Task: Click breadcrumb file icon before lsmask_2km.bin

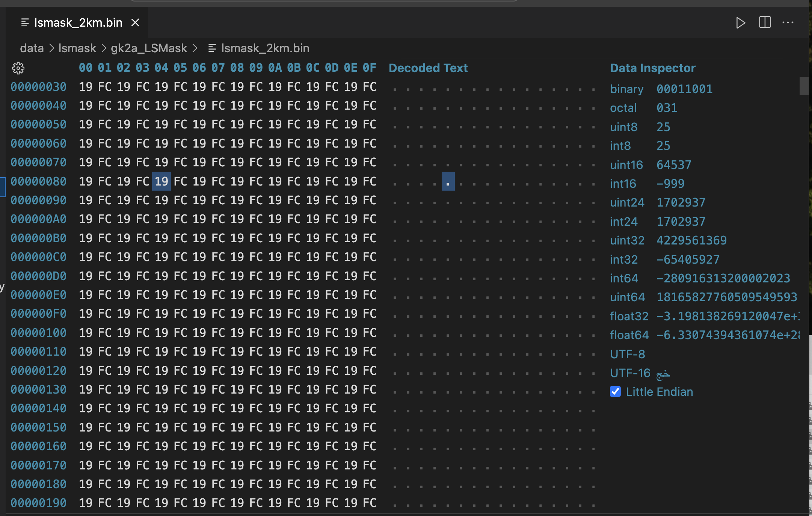Action: point(212,48)
